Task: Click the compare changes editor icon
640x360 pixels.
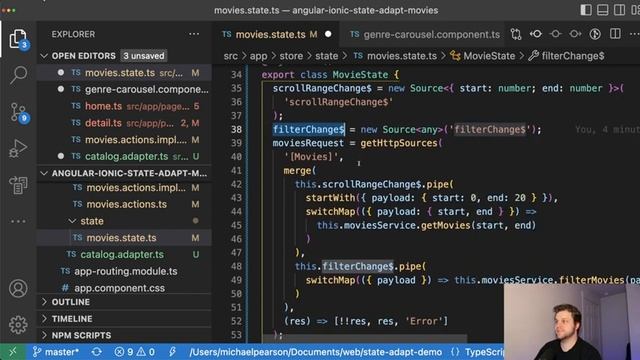Action: click(516, 34)
